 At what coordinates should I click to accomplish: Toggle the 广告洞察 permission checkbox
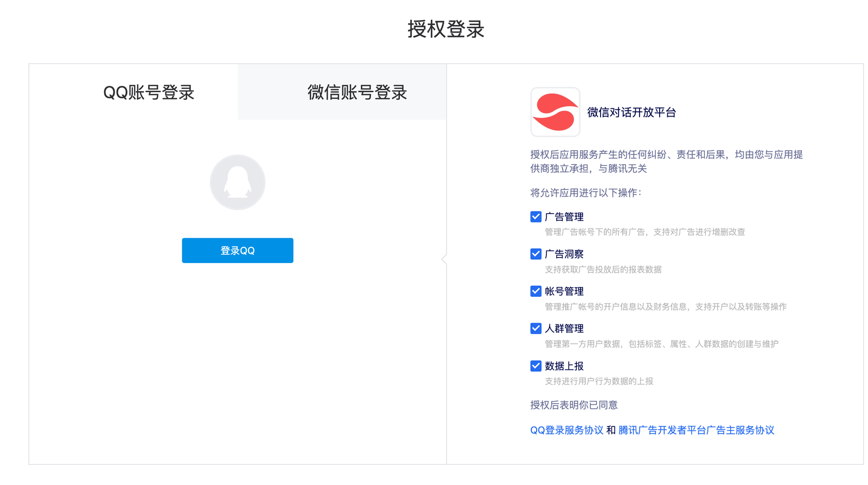pyautogui.click(x=535, y=254)
